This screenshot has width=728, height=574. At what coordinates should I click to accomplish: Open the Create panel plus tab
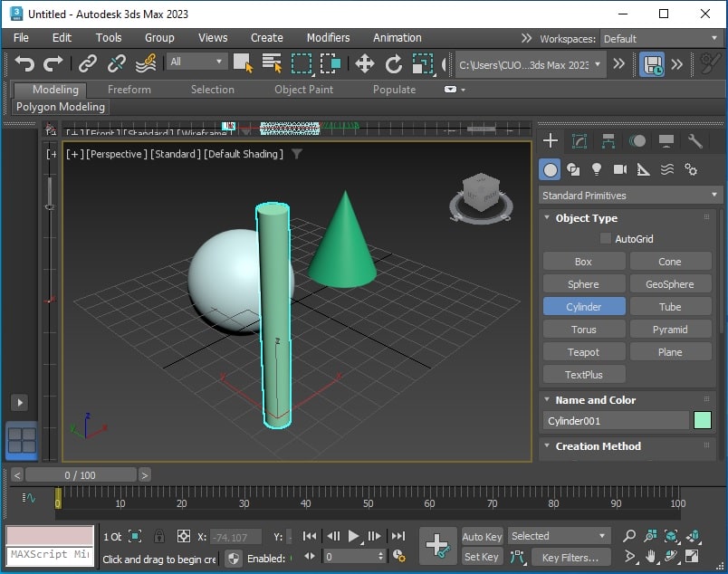pyautogui.click(x=551, y=140)
